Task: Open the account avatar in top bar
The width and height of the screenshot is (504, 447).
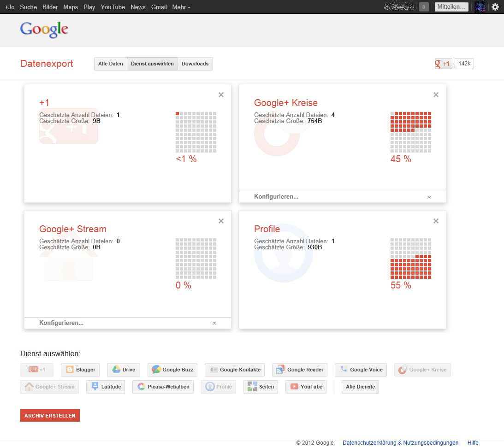Action: pyautogui.click(x=481, y=7)
